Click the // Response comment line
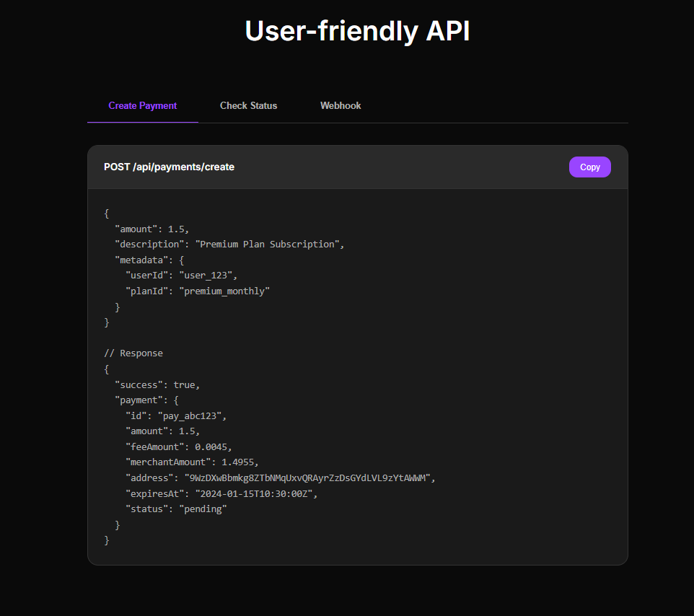Image resolution: width=694 pixels, height=616 pixels. [x=133, y=353]
